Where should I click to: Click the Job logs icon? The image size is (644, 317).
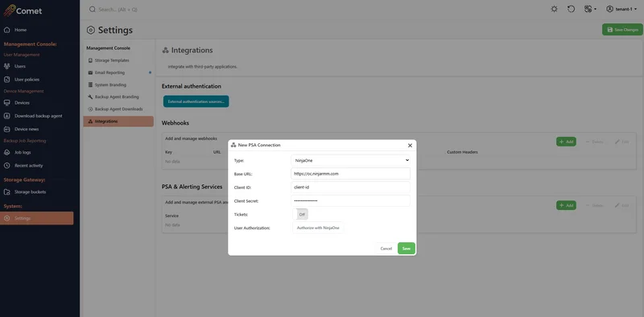6,152
